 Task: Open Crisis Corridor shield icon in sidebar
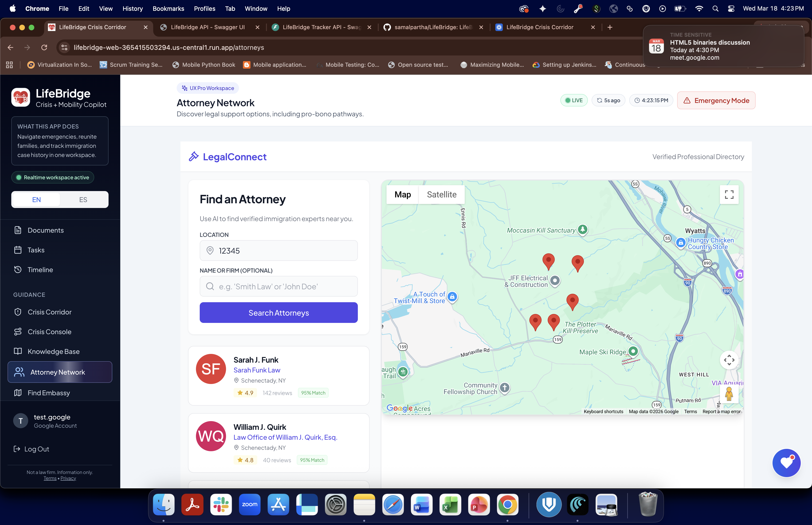(18, 312)
